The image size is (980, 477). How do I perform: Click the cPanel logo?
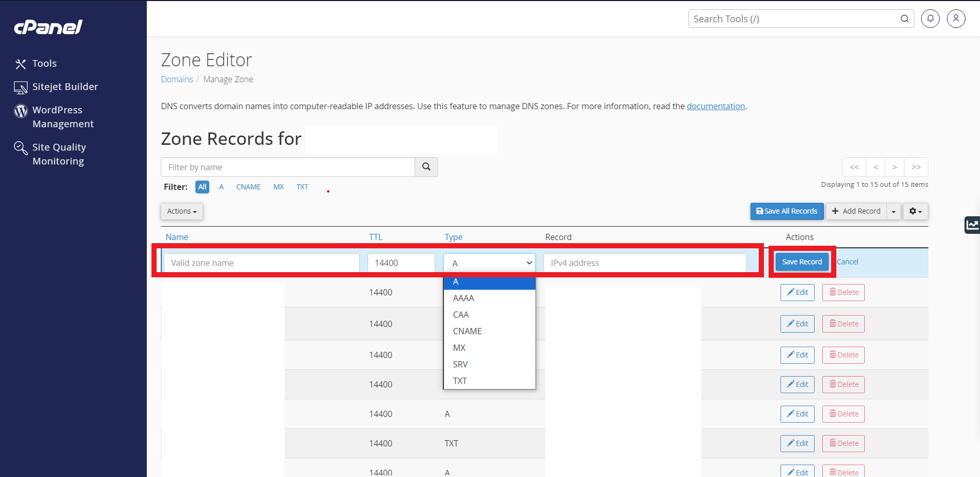[48, 26]
